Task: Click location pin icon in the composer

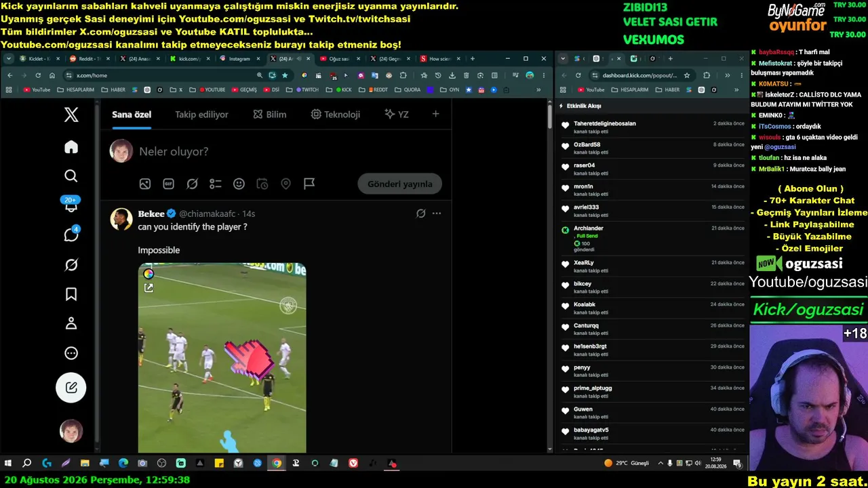Action: [286, 184]
